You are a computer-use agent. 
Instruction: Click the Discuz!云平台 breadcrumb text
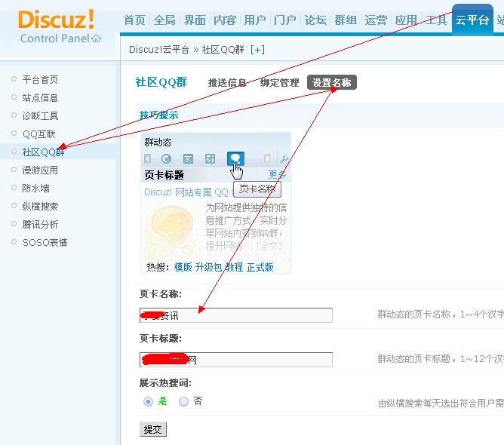tap(158, 50)
